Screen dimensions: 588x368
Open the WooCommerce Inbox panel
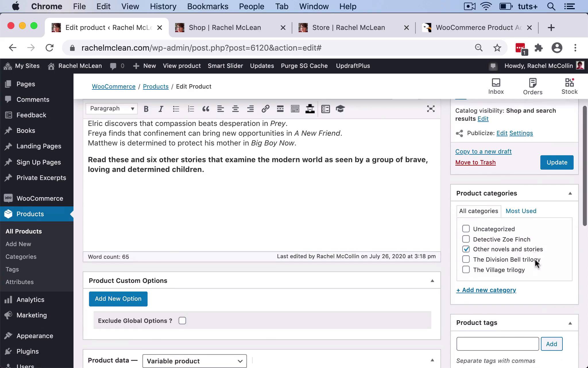click(x=496, y=86)
